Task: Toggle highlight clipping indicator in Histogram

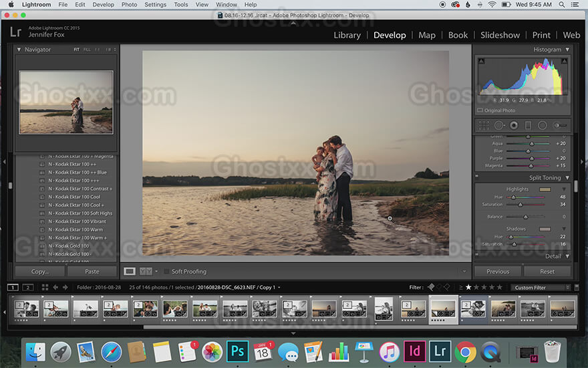Action: pos(564,61)
